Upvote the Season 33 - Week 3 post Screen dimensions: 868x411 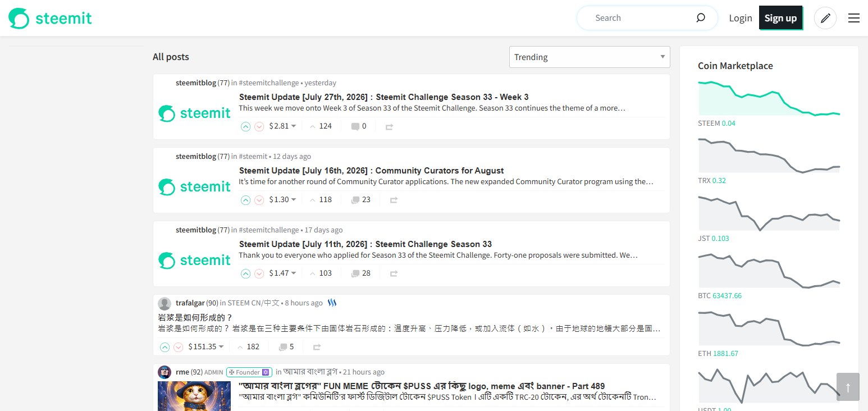coord(245,126)
